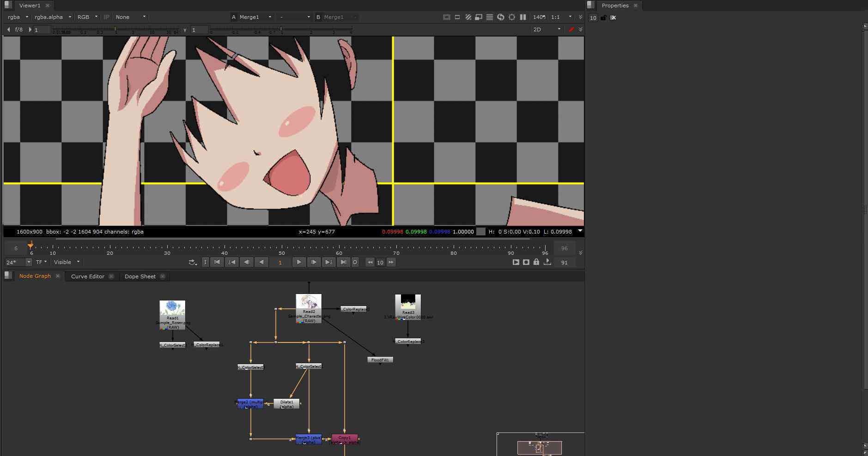Viewport: 868px width, 456px height.
Task: Toggle the gamma y button
Action: (185, 30)
